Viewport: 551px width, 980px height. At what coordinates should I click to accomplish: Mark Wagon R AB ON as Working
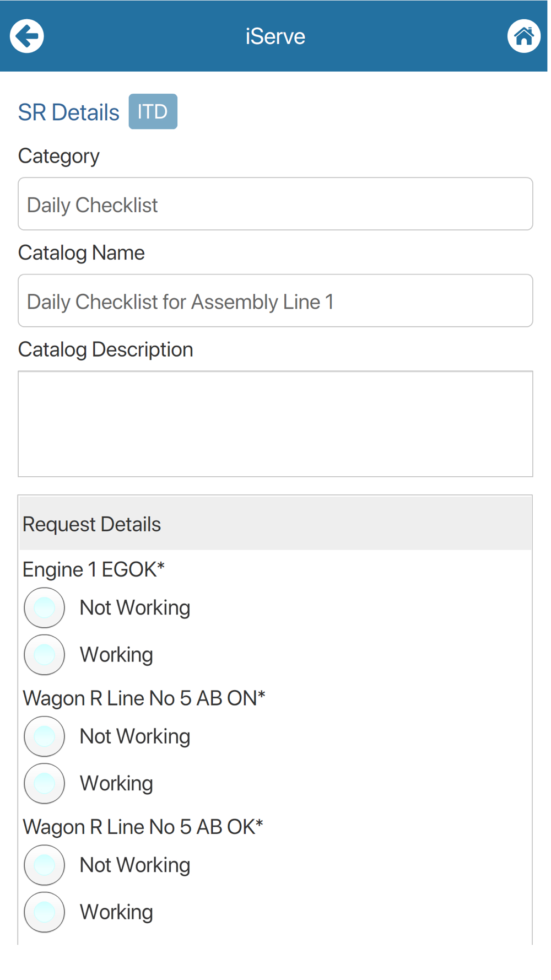45,783
